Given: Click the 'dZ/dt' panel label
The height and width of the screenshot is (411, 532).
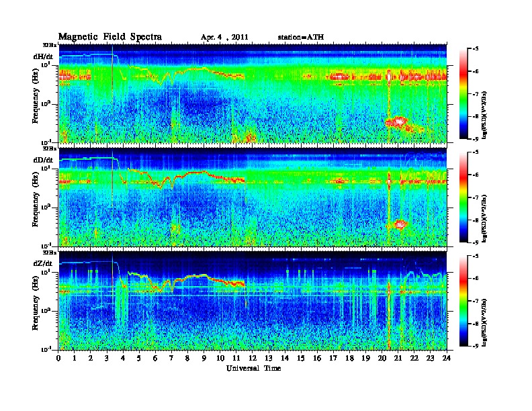Looking at the screenshot, I should coord(43,263).
